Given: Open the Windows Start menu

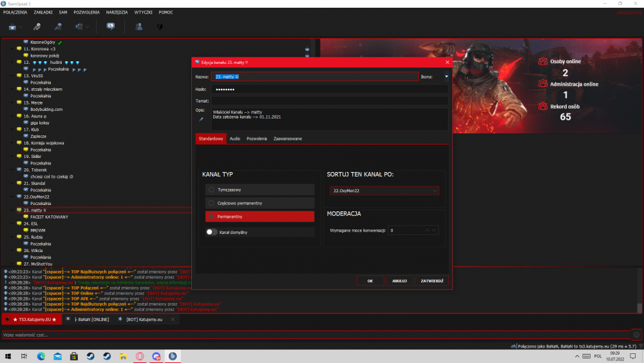Looking at the screenshot, I should 8,356.
